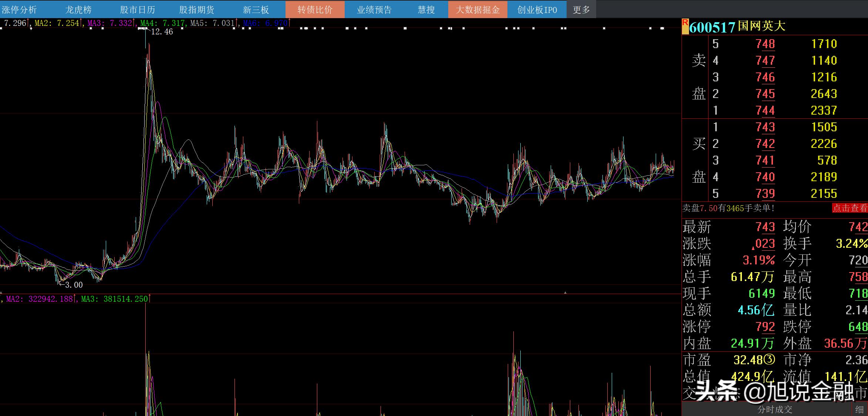Screen dimensions: 868x416
Task: Select buy level 1 price 743
Action: point(765,127)
